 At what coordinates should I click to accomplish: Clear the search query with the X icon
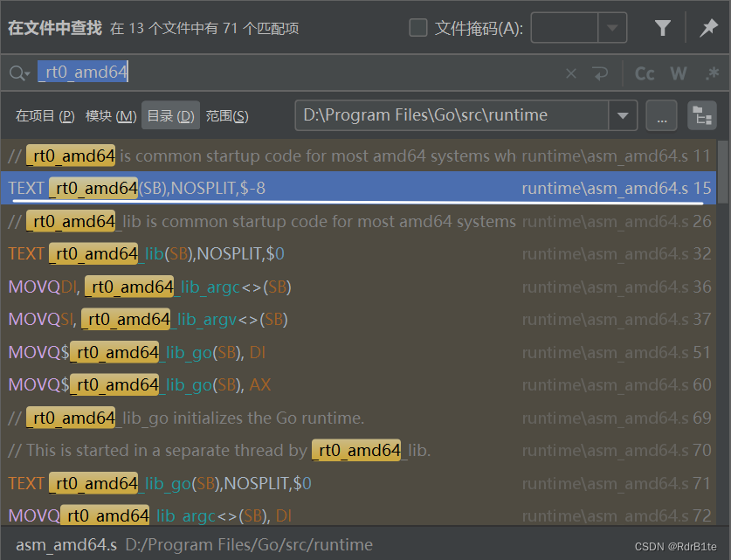click(571, 73)
